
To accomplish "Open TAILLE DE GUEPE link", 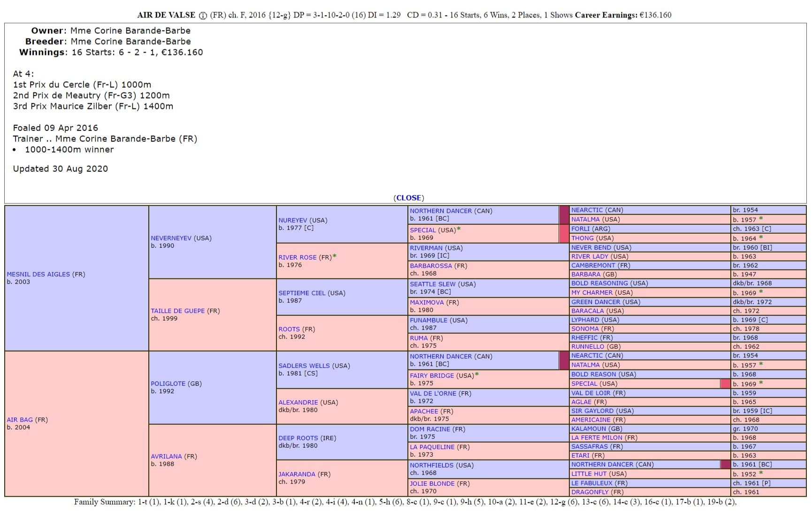I will coord(178,311).
